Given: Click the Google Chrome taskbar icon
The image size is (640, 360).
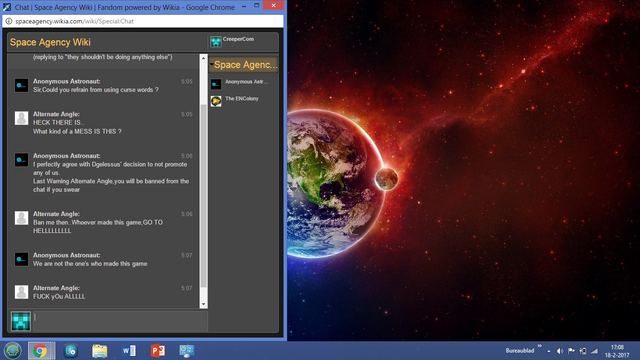Looking at the screenshot, I should point(40,351).
